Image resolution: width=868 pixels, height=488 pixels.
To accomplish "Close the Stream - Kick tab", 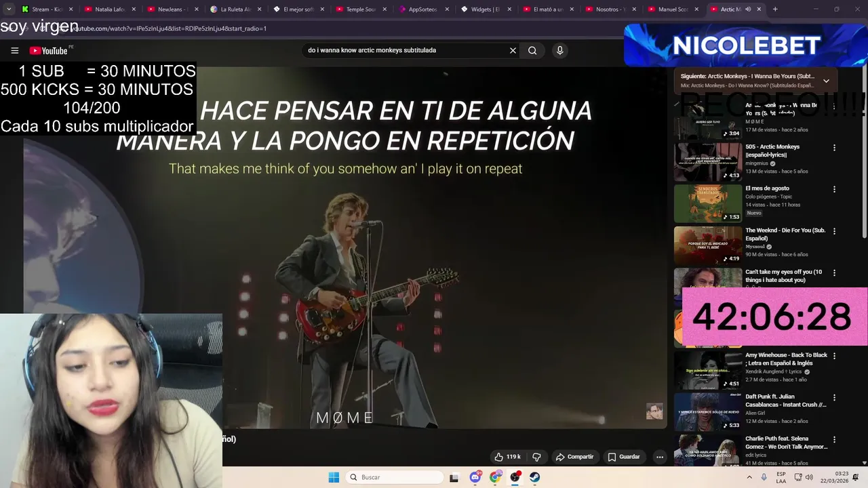I will pos(71,9).
